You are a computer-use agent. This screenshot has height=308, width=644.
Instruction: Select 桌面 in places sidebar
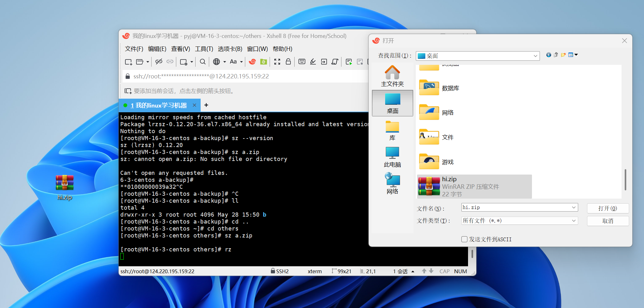392,103
